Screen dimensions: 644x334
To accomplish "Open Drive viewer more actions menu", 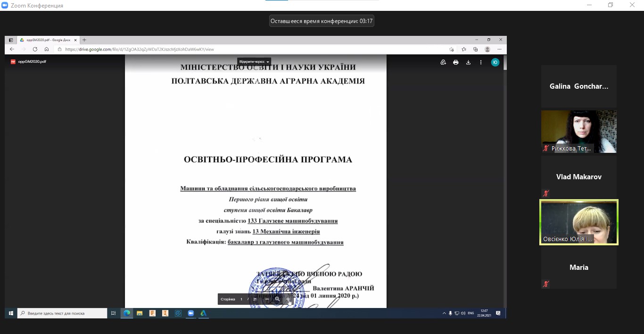I will (481, 62).
